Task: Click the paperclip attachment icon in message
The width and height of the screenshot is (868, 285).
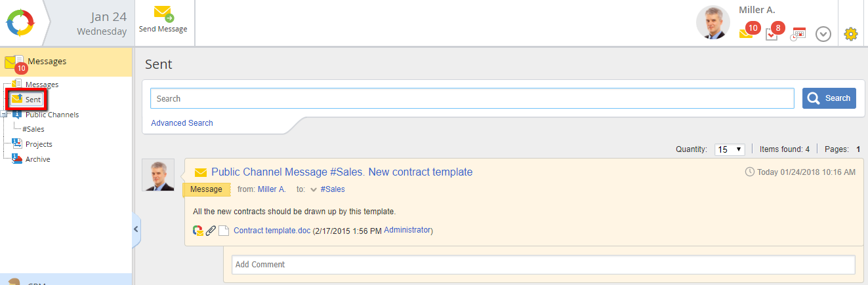Action: pos(211,231)
